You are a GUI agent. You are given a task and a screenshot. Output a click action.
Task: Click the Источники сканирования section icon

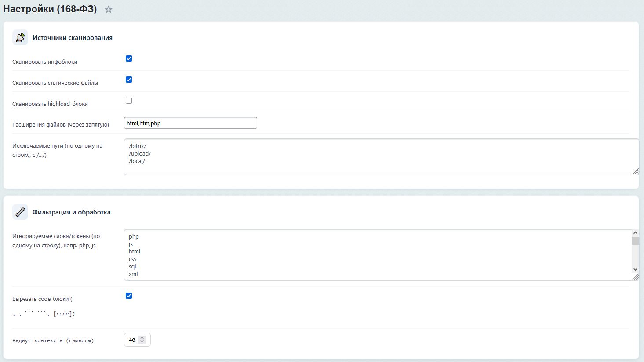pyautogui.click(x=20, y=38)
